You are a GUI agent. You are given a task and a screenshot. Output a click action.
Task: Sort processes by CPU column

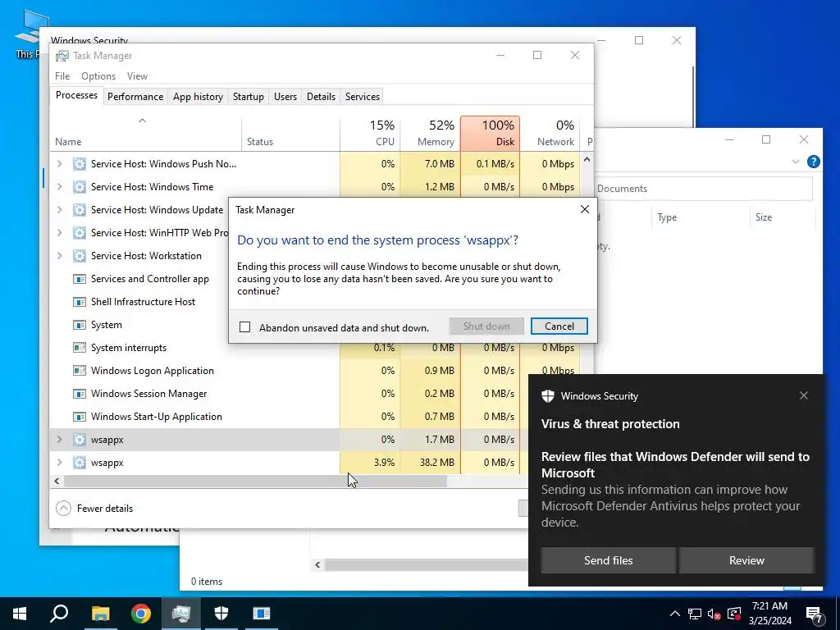point(370,134)
